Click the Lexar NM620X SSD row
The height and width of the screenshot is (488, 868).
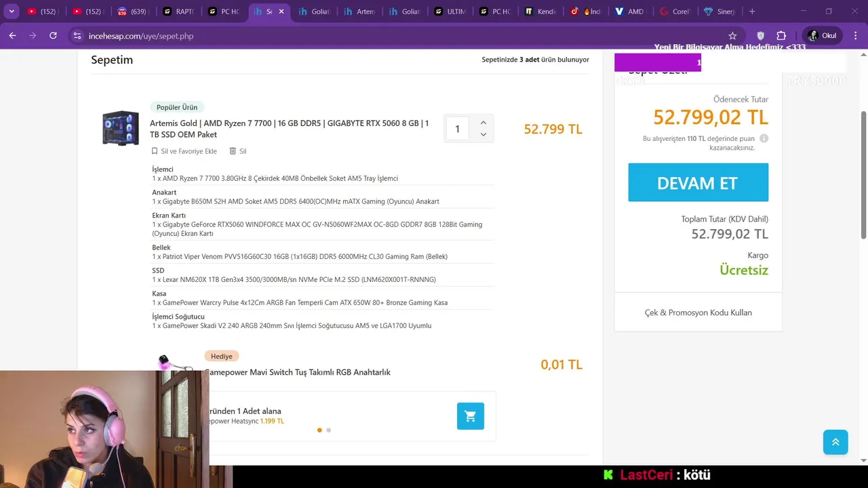[322, 275]
